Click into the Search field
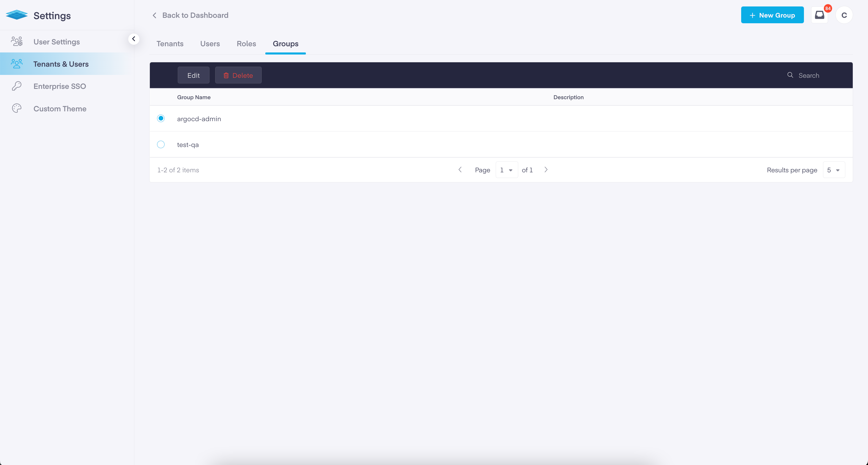Viewport: 868px width, 465px height. click(816, 75)
